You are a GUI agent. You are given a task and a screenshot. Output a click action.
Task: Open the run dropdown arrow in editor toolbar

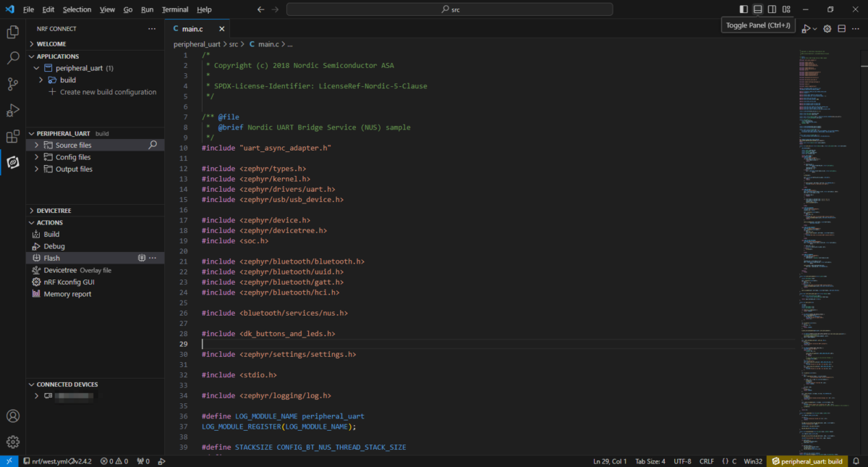815,29
